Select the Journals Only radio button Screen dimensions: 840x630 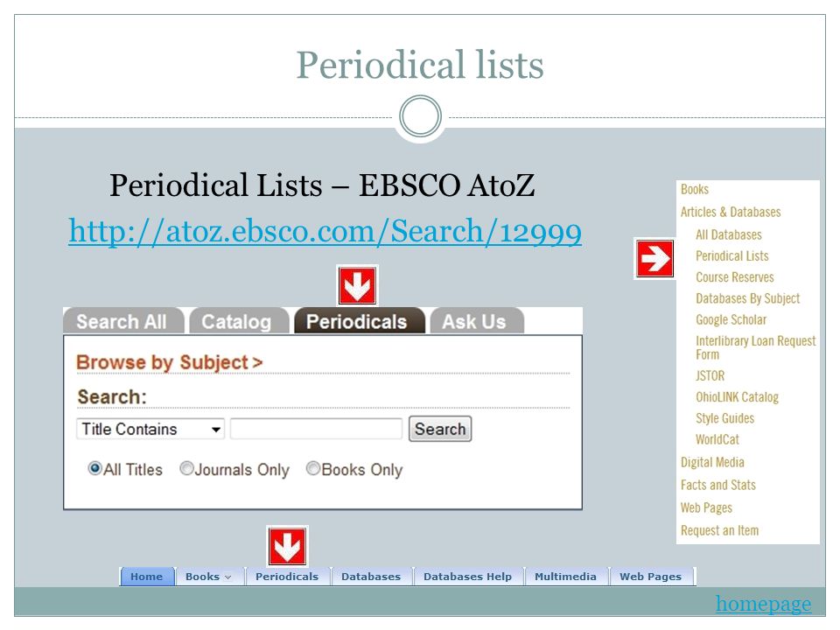tap(186, 469)
